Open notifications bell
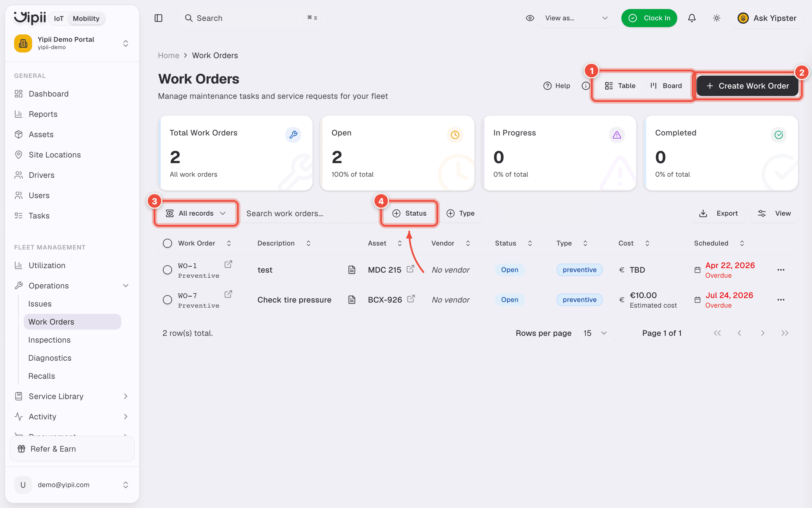 point(692,18)
